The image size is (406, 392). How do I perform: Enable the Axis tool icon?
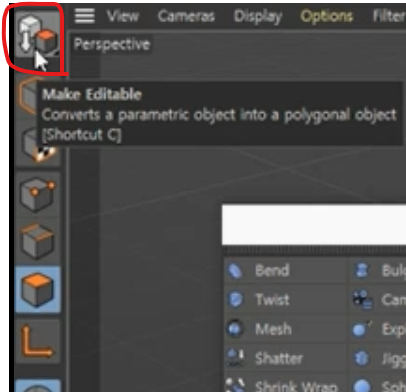(x=38, y=341)
